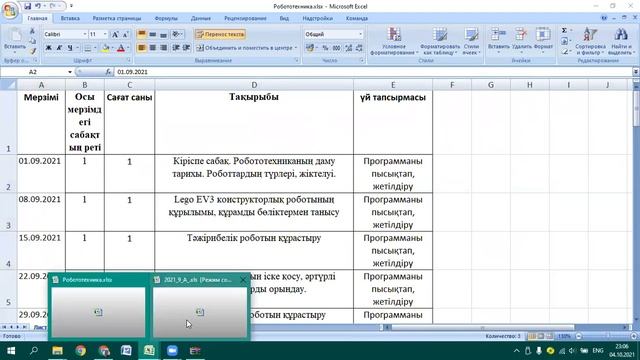640x360 pixels.
Task: Click Вставить cells button
Action: point(499,41)
